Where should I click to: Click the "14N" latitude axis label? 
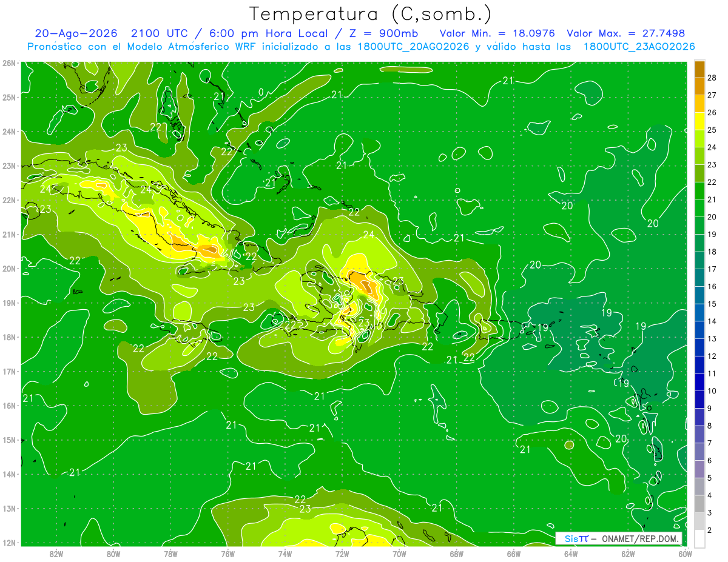8,474
